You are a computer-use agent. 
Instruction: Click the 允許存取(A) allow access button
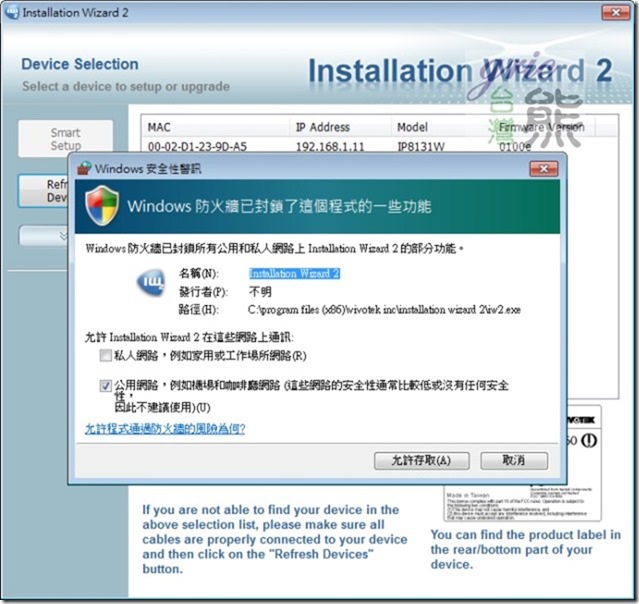[422, 461]
